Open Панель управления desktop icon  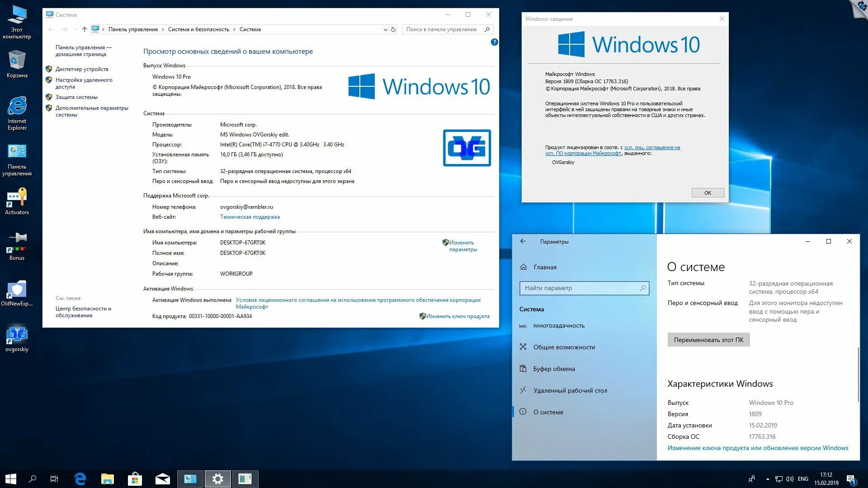pos(17,160)
